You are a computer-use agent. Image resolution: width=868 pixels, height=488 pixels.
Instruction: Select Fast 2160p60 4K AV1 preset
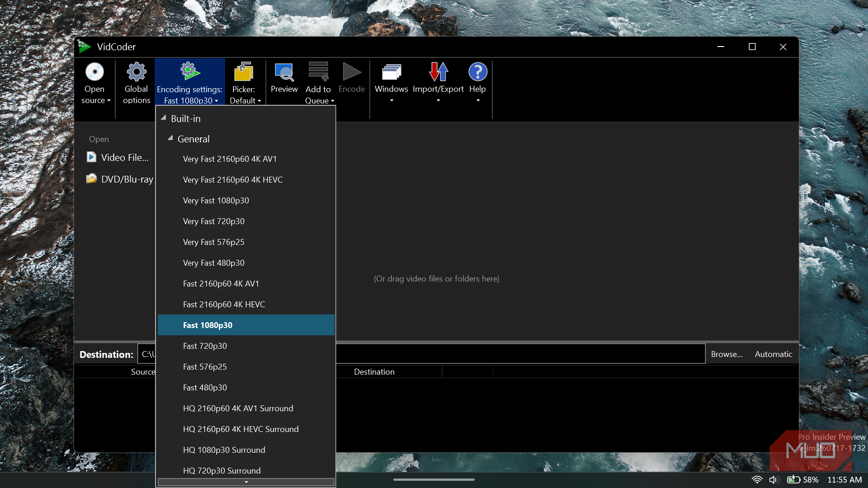coord(246,284)
